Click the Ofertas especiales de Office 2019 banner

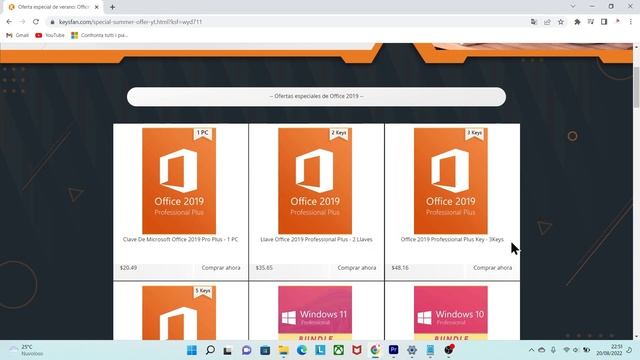click(316, 97)
